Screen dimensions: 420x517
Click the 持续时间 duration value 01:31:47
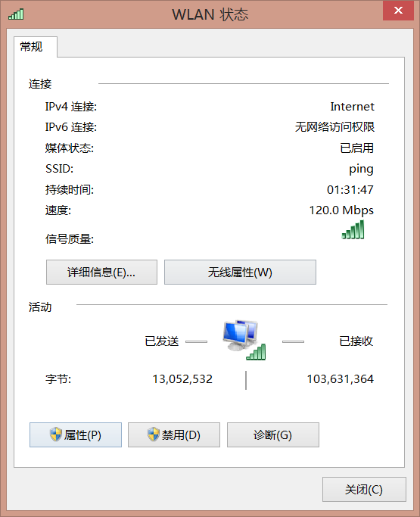pos(350,189)
